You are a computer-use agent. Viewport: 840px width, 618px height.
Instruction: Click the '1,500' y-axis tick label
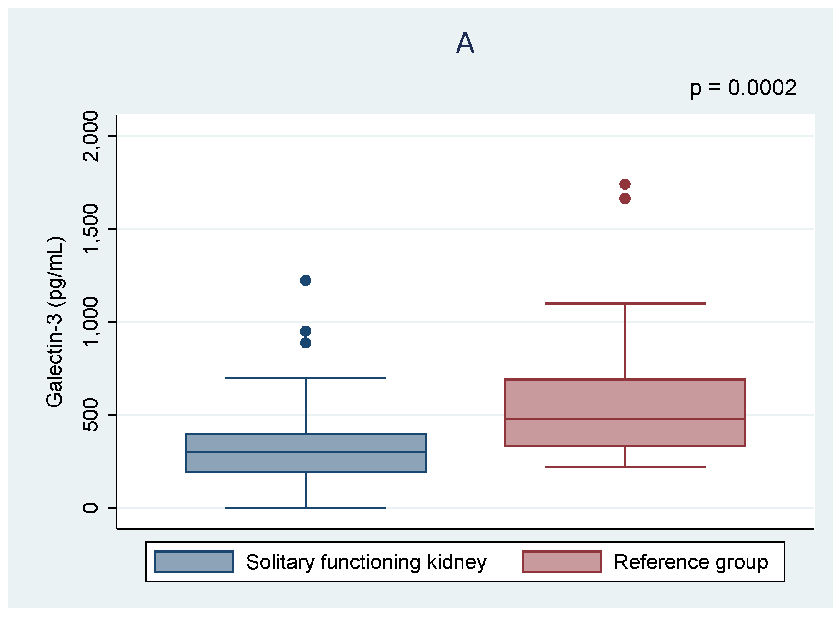pos(91,229)
